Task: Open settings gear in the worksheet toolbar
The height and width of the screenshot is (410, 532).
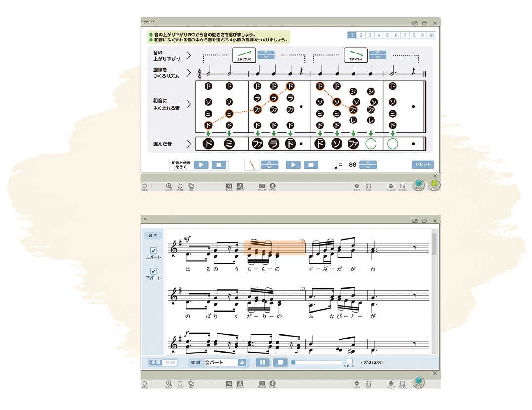Action: [356, 187]
